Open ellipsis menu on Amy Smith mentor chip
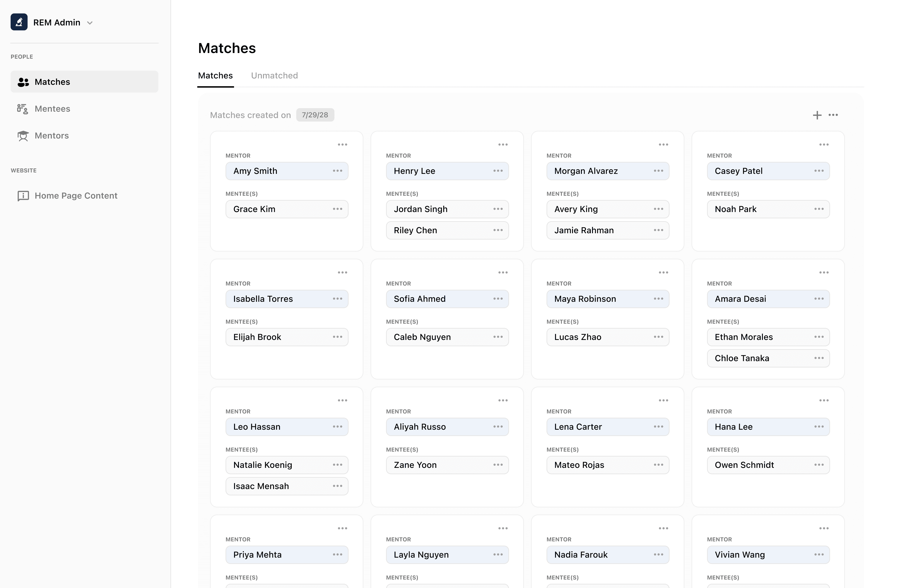The width and height of the screenshot is (905, 588). (x=337, y=171)
